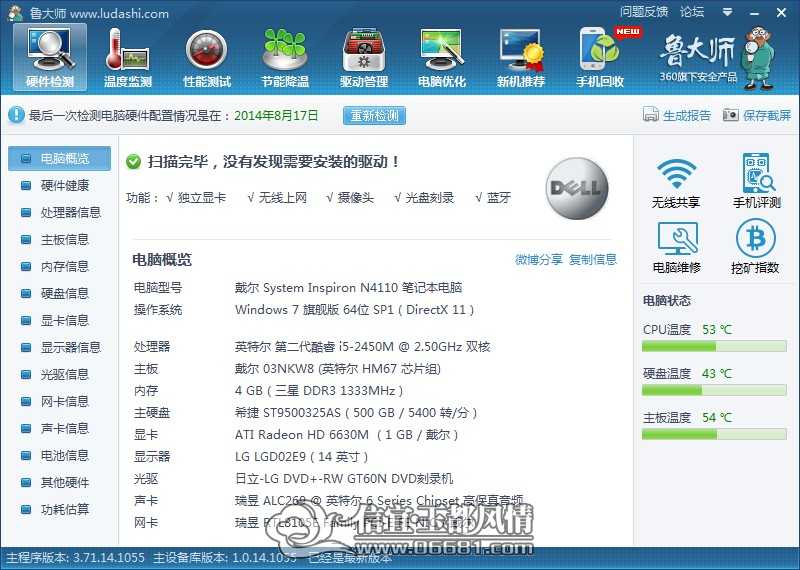800x570 pixels.
Task: Open 性能测试 performance test gauge
Action: pyautogui.click(x=207, y=57)
